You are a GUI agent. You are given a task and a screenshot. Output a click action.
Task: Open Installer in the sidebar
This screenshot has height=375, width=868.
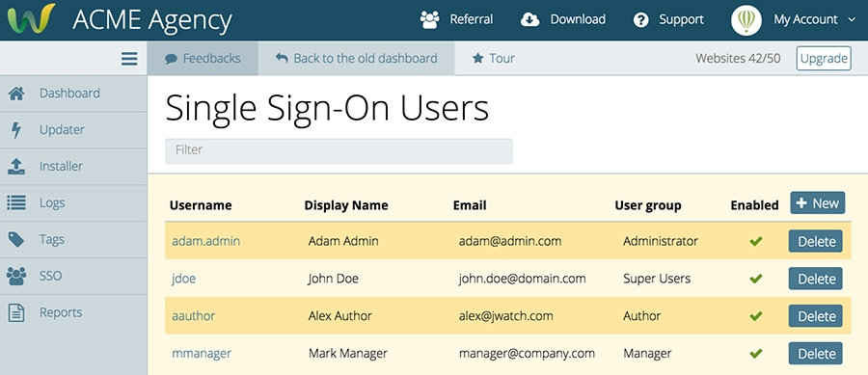tap(73, 167)
